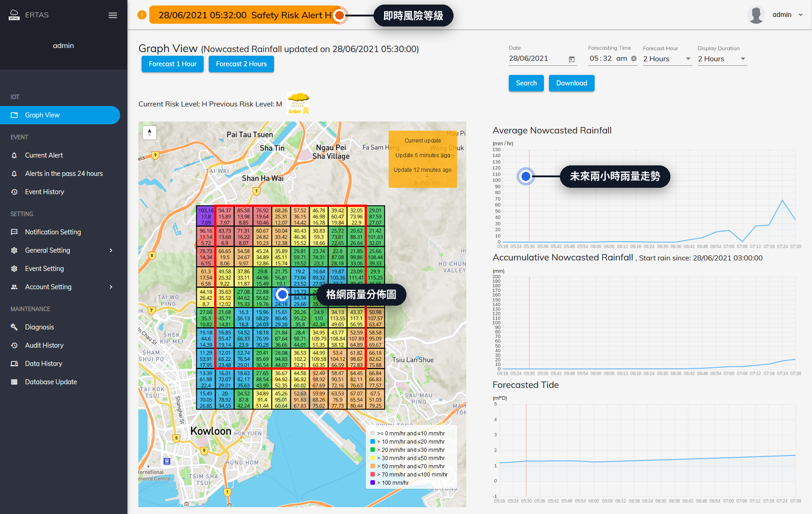Click the Forecast 2 Hours button
The image size is (812, 514).
pyautogui.click(x=241, y=64)
